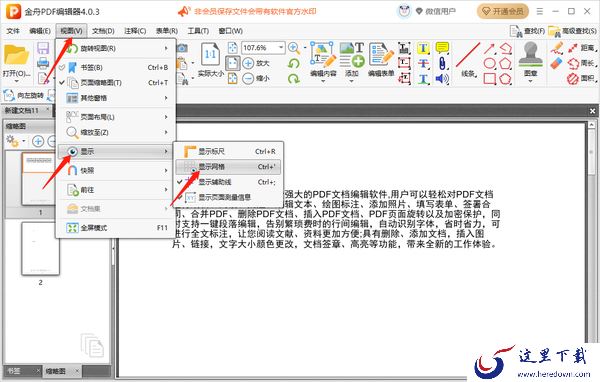
Task: Select the red line drawing tool
Action: (x=468, y=56)
